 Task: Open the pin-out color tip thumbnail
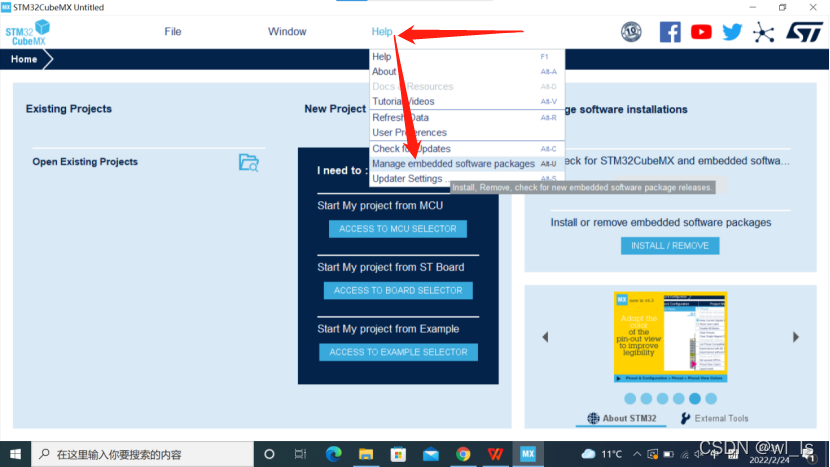tap(670, 337)
